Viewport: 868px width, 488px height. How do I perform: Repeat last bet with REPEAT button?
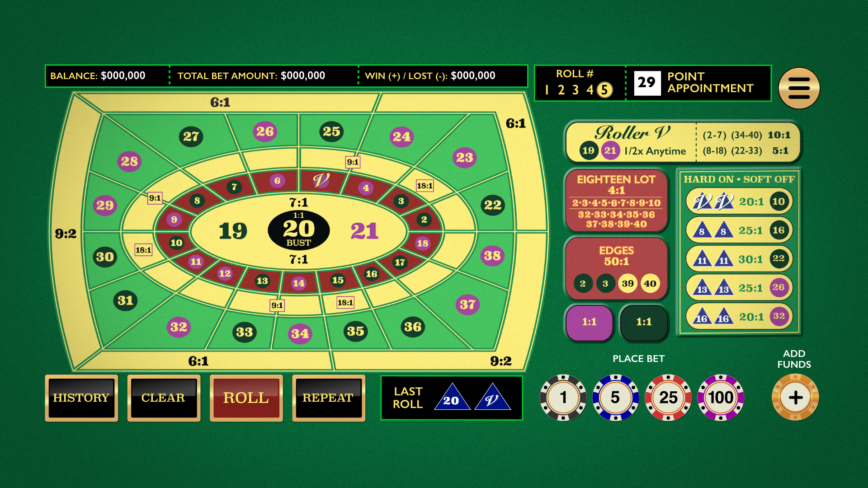(329, 398)
